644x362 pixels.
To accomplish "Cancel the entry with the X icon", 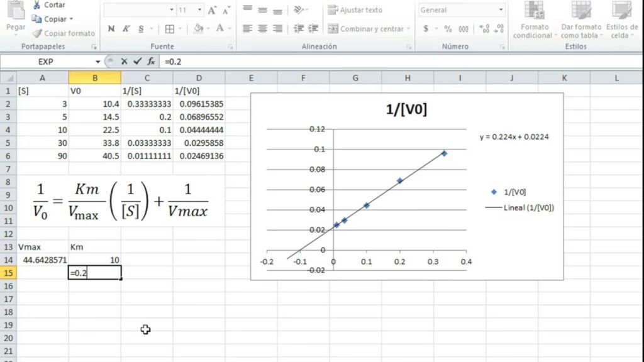I will pos(124,62).
